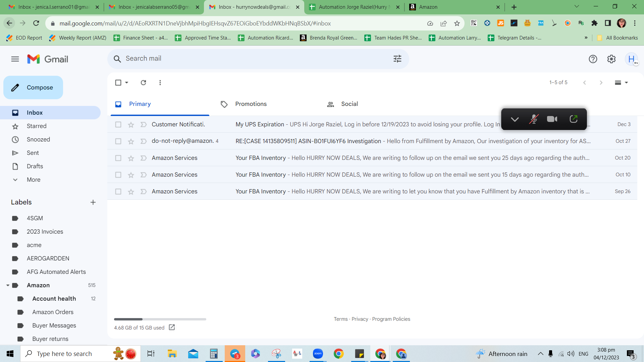Show hidden system tray icons

pos(540,354)
